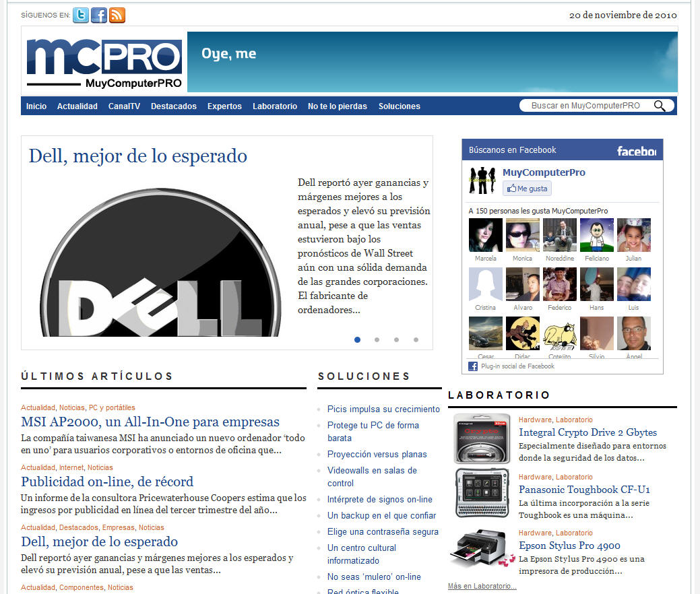Open Marcela's Facebook profile photo
Screen dimensions: 700x594
[486, 235]
